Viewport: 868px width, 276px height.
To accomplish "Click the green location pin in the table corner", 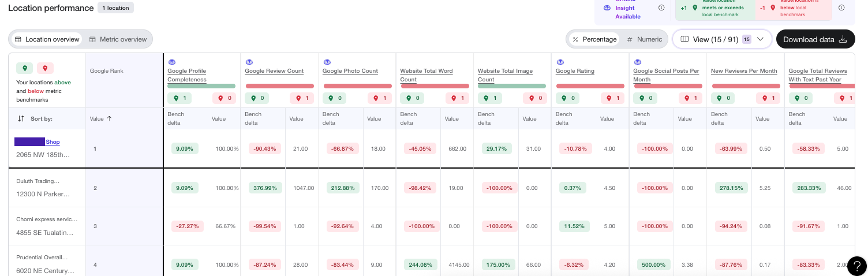I will pos(25,68).
